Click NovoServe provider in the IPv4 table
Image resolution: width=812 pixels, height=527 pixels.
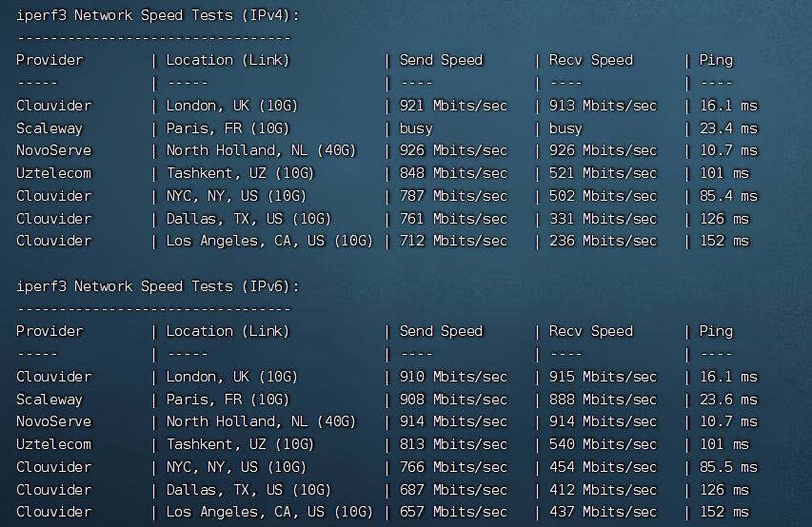pyautogui.click(x=53, y=150)
